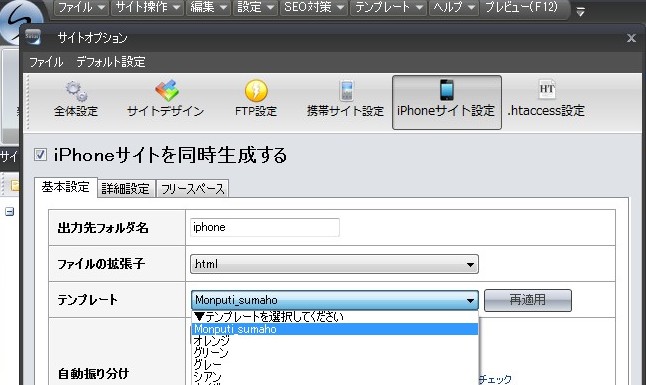Switch to the フリースペース tab
646x385 pixels.
point(192,189)
